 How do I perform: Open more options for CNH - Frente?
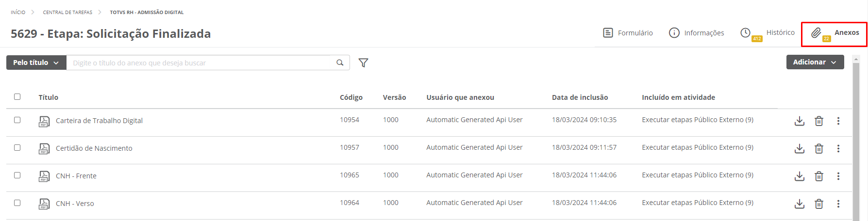(x=838, y=176)
